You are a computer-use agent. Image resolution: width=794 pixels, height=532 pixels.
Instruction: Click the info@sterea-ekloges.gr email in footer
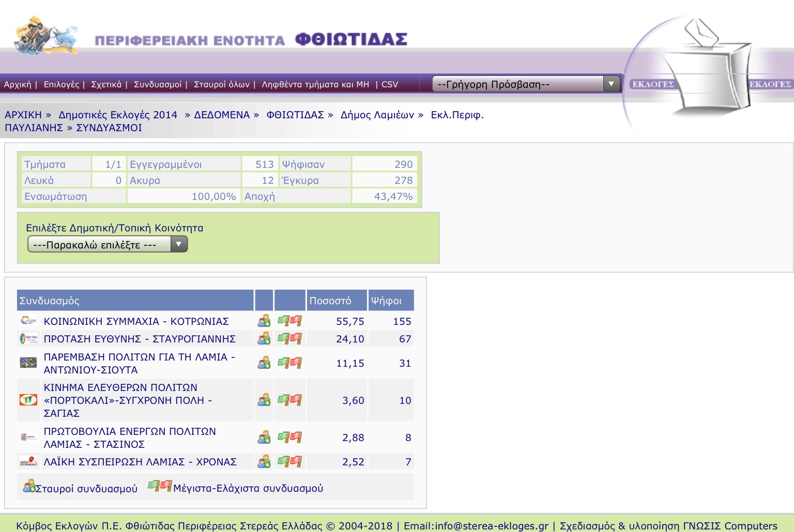coord(492,526)
